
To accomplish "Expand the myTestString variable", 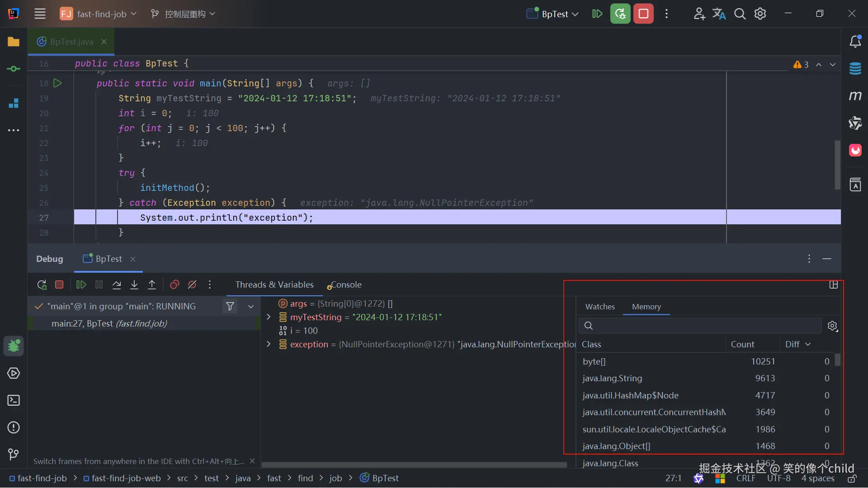I will tap(269, 317).
